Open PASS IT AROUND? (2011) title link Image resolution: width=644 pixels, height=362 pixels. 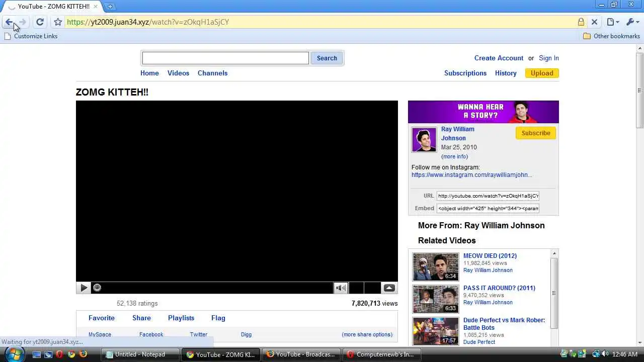(499, 288)
